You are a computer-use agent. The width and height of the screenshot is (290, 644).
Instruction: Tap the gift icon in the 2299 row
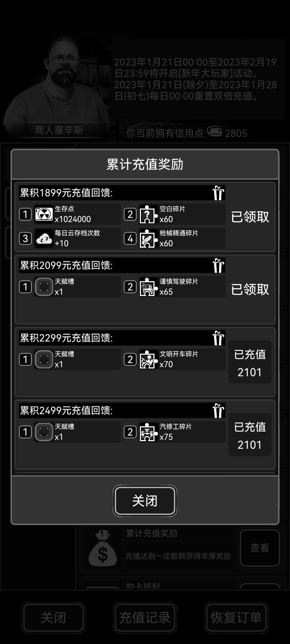click(218, 338)
